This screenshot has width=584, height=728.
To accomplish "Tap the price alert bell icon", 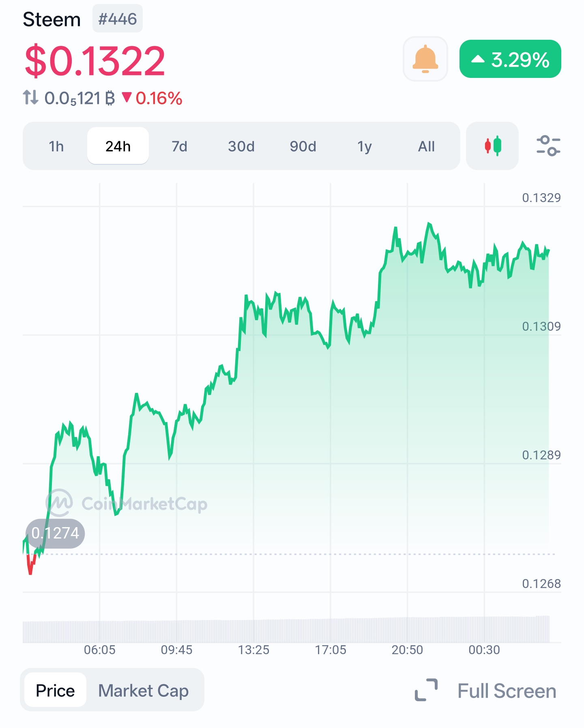I will (x=425, y=59).
